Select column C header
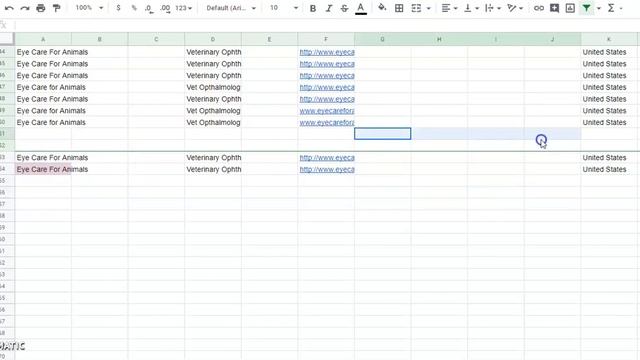The height and width of the screenshot is (360, 640). [x=156, y=39]
